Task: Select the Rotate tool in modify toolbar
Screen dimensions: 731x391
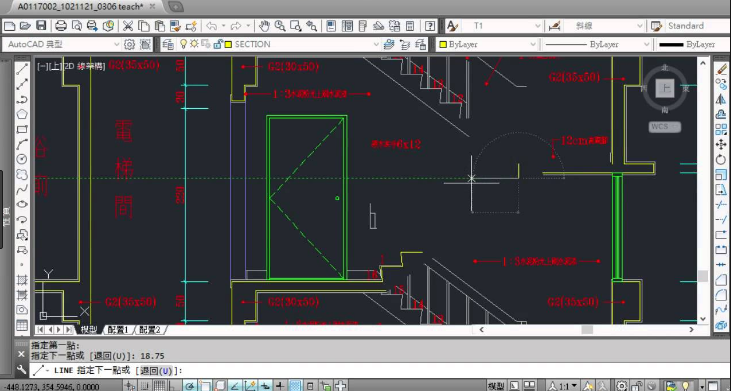Action: [x=721, y=160]
